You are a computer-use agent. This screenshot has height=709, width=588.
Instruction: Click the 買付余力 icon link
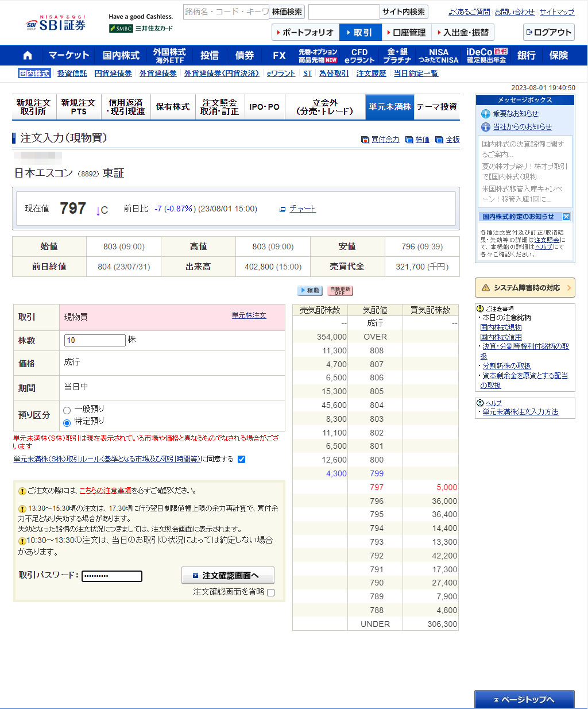click(x=365, y=140)
